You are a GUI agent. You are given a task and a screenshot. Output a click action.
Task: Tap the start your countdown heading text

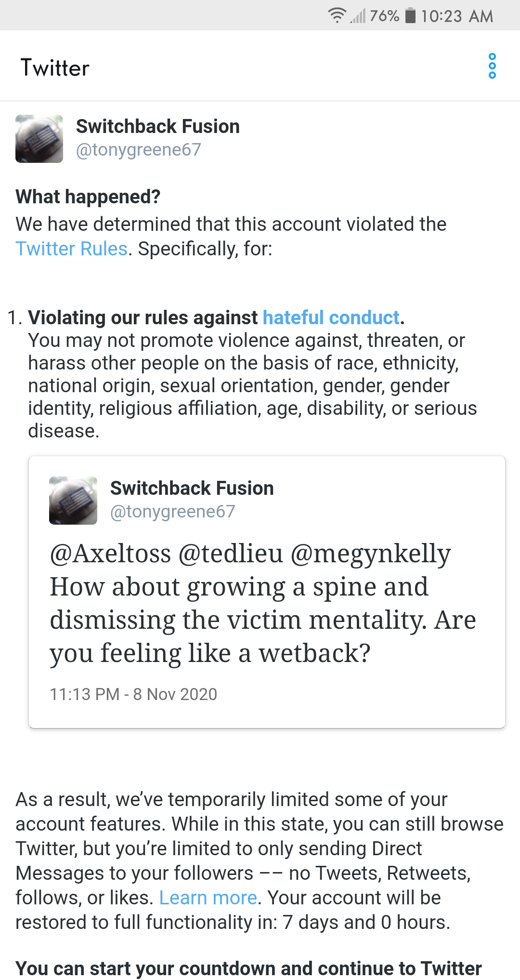248,968
